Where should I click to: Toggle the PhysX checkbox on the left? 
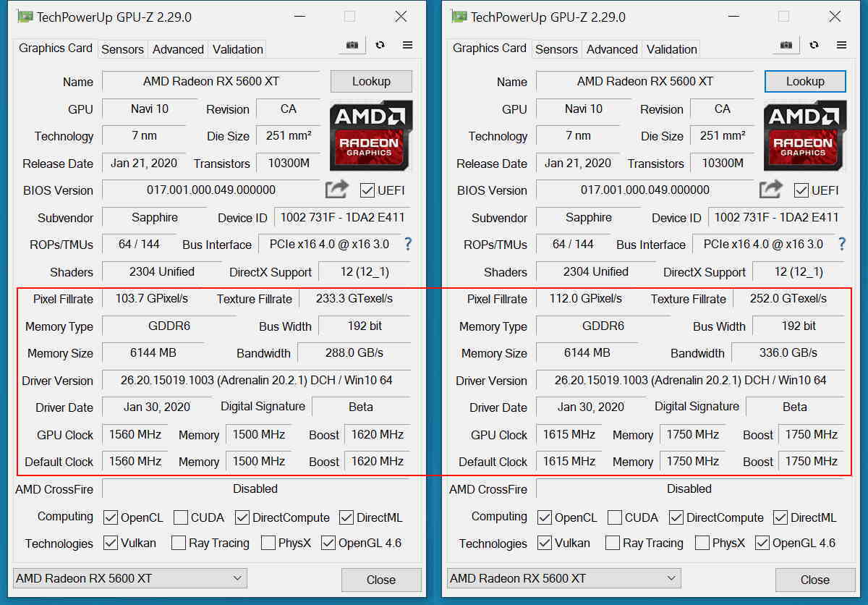click(267, 543)
